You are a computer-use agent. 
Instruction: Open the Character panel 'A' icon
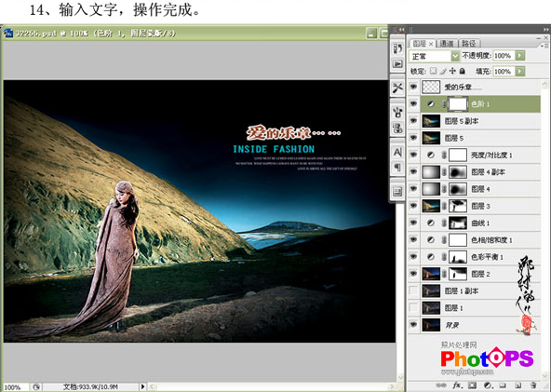397,152
